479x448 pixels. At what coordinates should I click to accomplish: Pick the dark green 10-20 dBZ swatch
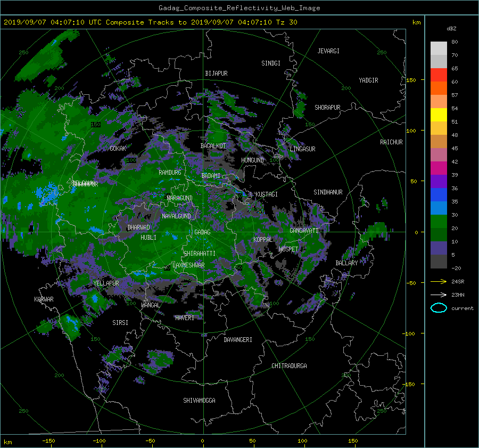439,235
